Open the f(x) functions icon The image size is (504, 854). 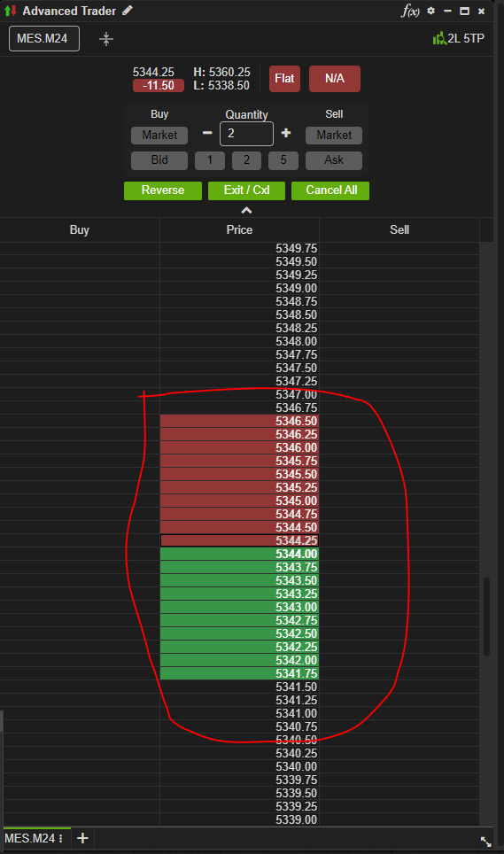pos(410,11)
